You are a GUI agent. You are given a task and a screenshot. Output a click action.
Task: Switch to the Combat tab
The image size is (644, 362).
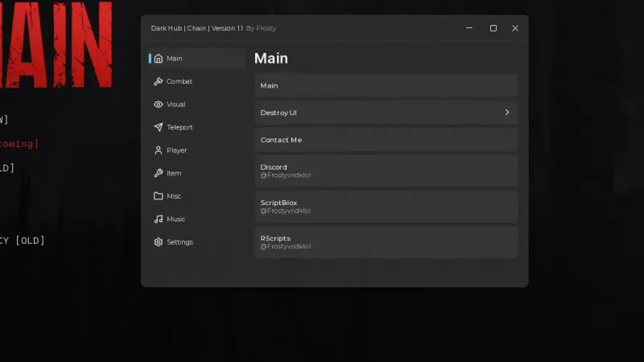pos(179,81)
